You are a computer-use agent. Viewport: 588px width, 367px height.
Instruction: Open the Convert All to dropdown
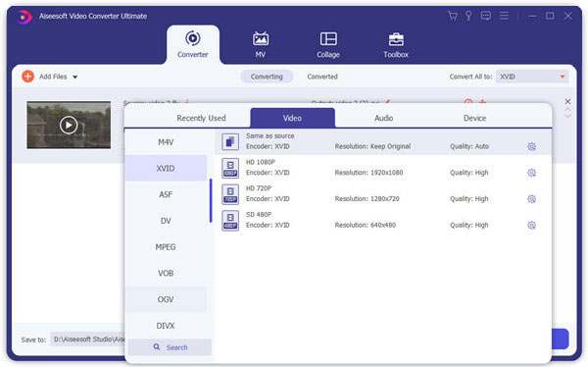pyautogui.click(x=532, y=77)
